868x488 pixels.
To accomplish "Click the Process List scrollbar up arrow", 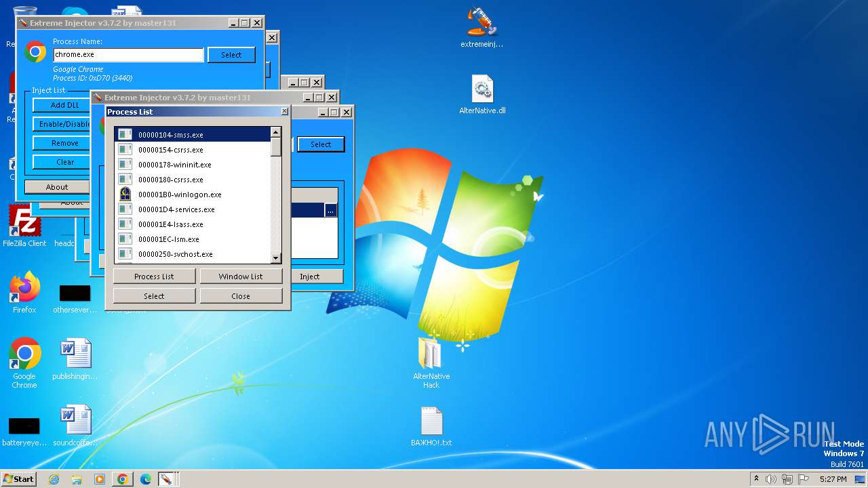I will click(x=276, y=132).
